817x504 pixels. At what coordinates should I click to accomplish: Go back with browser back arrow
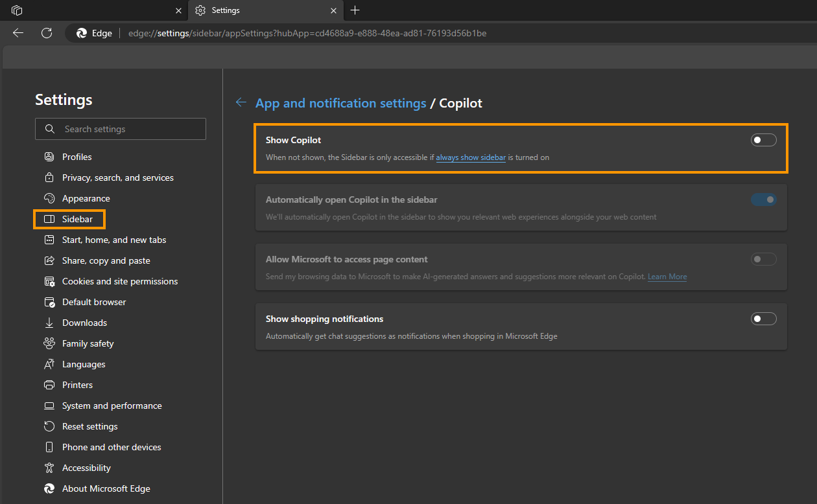(x=18, y=33)
